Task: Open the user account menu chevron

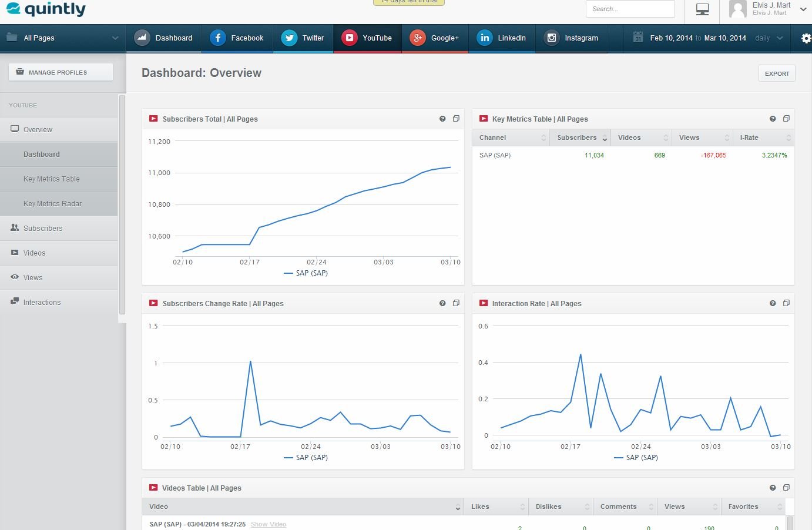Action: coord(803,9)
